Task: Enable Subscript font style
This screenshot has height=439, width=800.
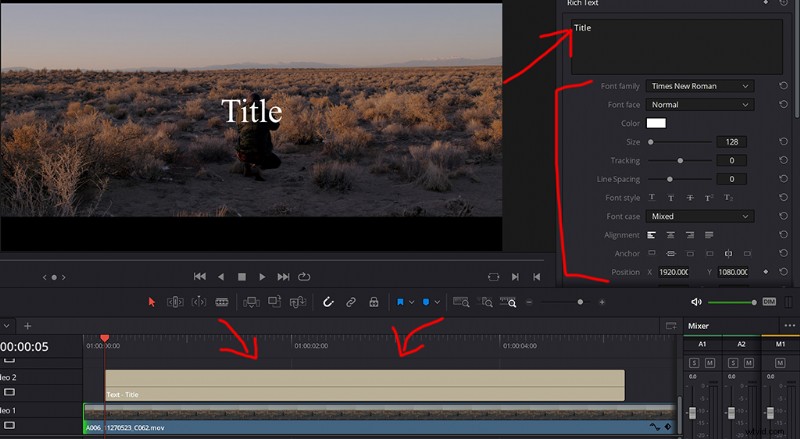Action: point(729,198)
